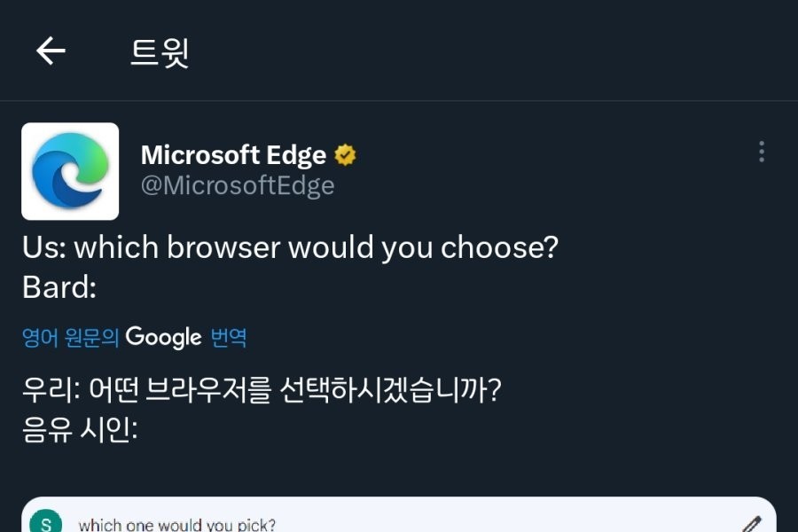This screenshot has height=532, width=798.
Task: Click the pencil edit icon in image
Action: pos(752,524)
